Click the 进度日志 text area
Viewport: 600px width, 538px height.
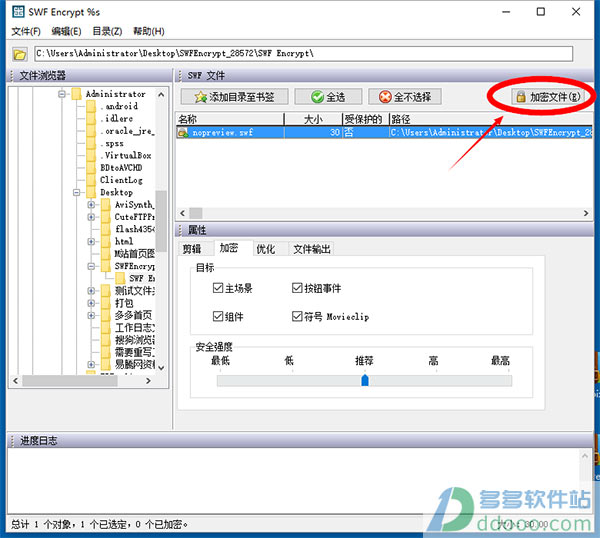click(x=294, y=480)
